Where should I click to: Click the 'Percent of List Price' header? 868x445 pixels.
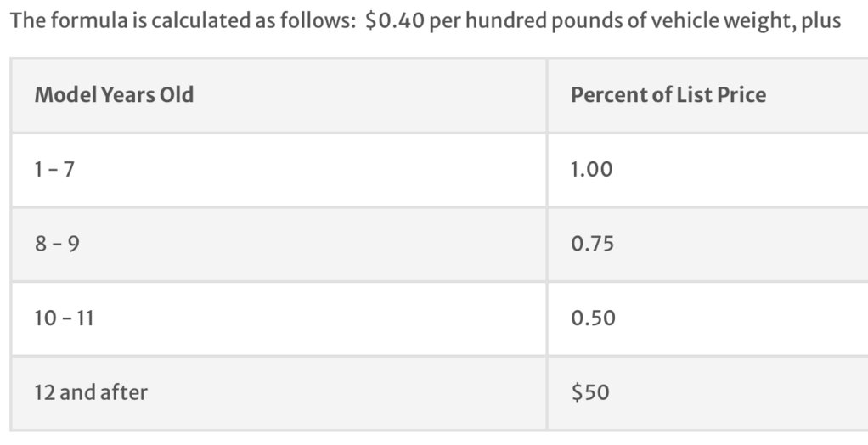[668, 94]
